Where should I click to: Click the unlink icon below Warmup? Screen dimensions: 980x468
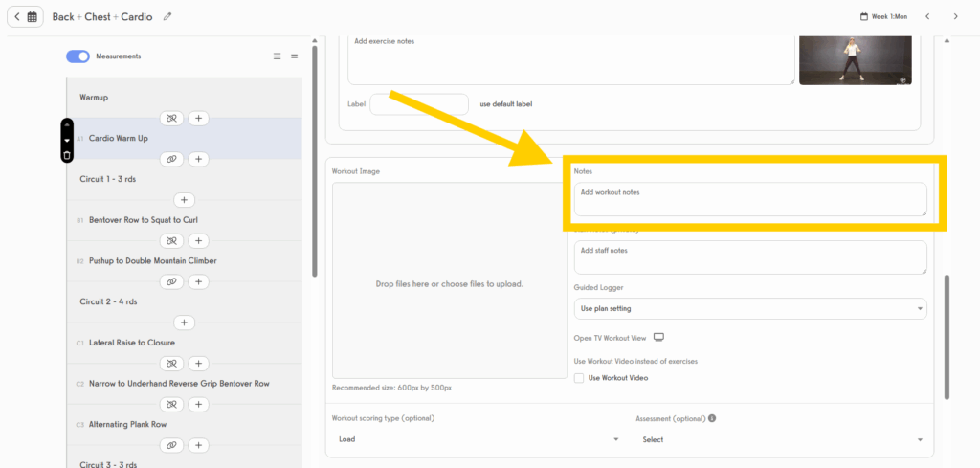pyautogui.click(x=172, y=118)
